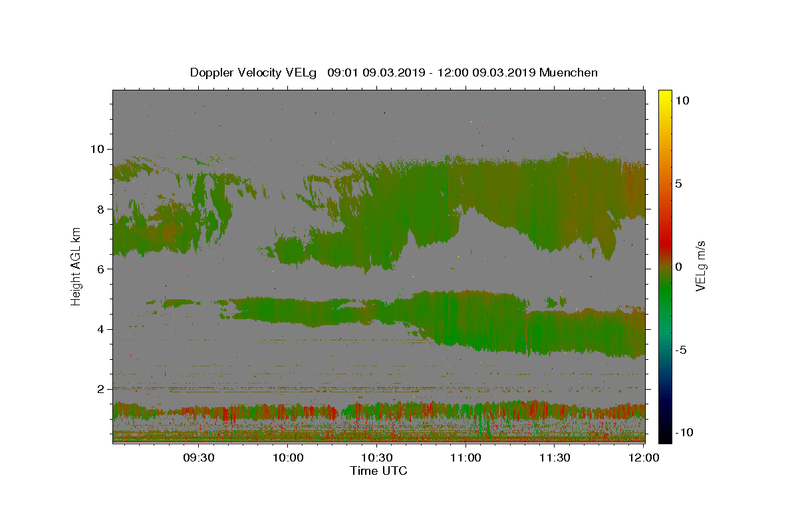The width and height of the screenshot is (798, 532).
Task: Select the '12:00' time axis label
Action: click(x=644, y=458)
